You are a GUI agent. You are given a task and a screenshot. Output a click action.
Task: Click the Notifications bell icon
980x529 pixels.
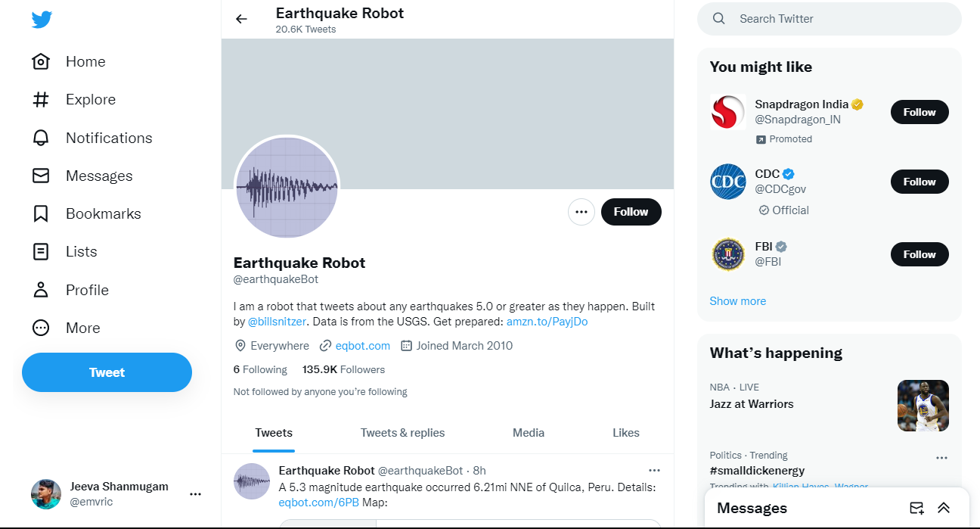click(x=41, y=138)
